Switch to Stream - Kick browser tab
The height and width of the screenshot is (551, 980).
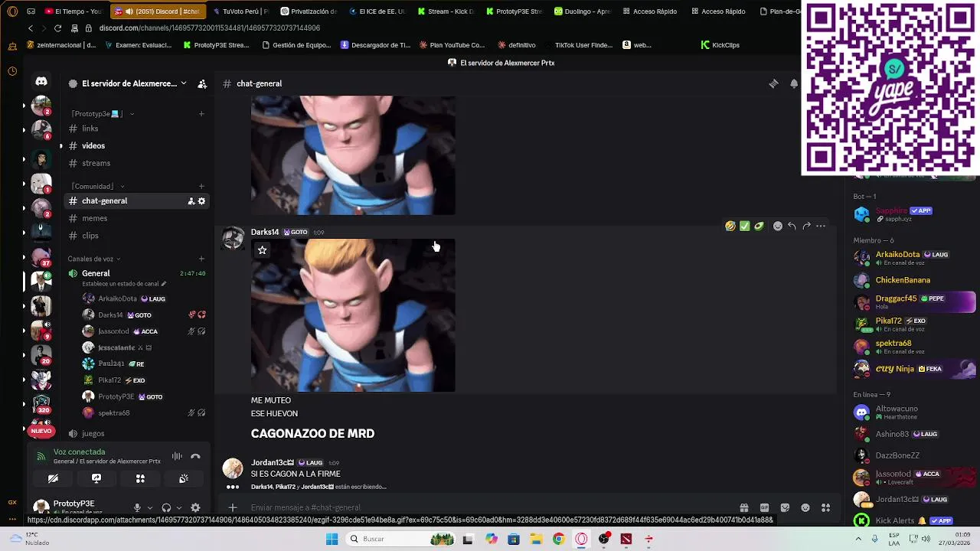tap(445, 11)
